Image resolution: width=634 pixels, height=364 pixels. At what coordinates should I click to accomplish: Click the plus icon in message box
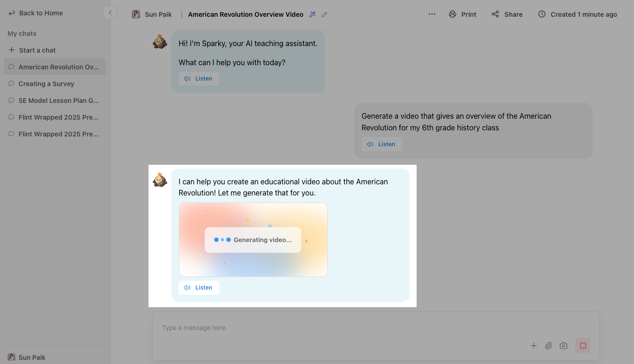(x=534, y=346)
